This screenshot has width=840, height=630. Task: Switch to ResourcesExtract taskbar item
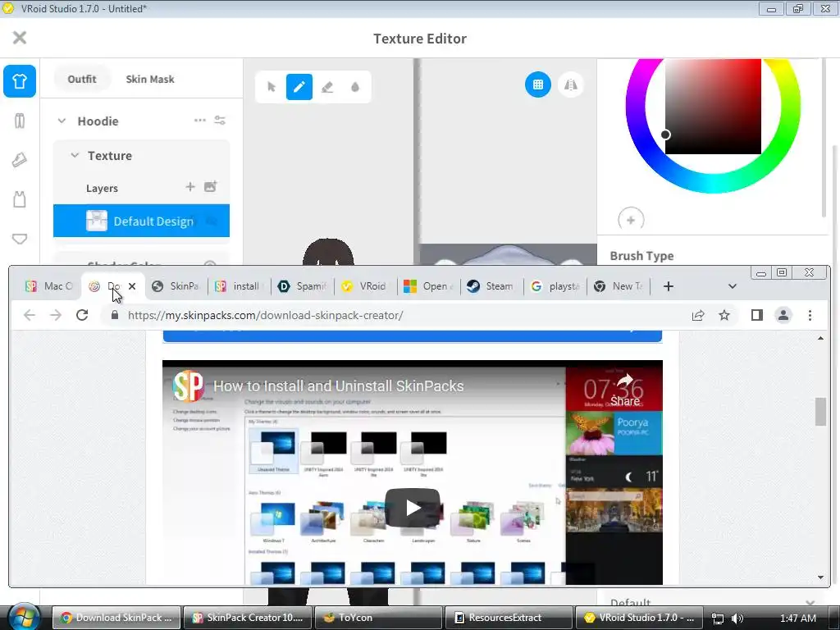pyautogui.click(x=509, y=618)
